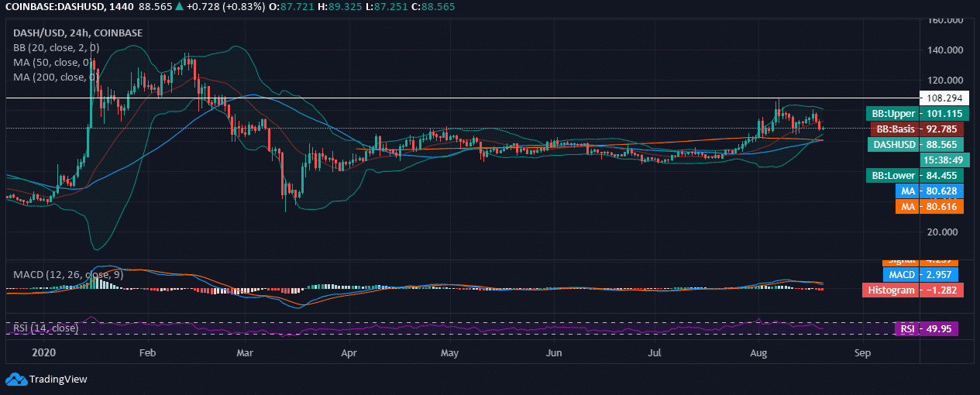Open the TradingView text link
This screenshot has width=980, height=395.
58,380
